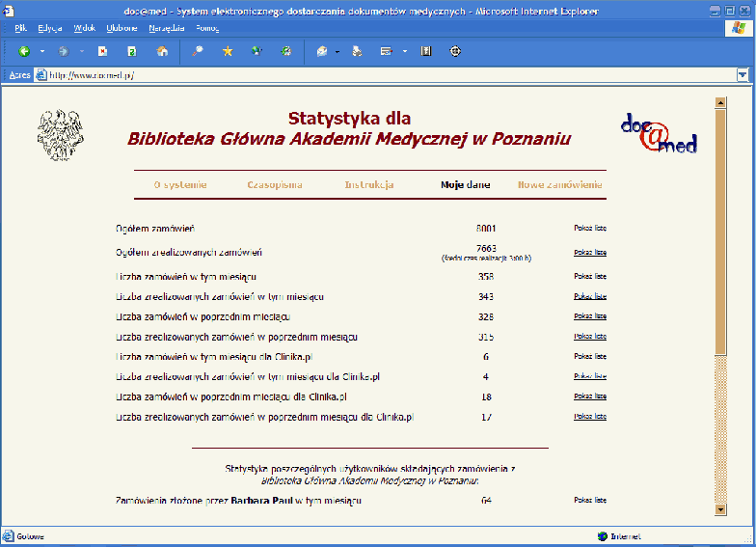756x547 pixels.
Task: Open the address bar dropdown arrow
Action: [742, 74]
